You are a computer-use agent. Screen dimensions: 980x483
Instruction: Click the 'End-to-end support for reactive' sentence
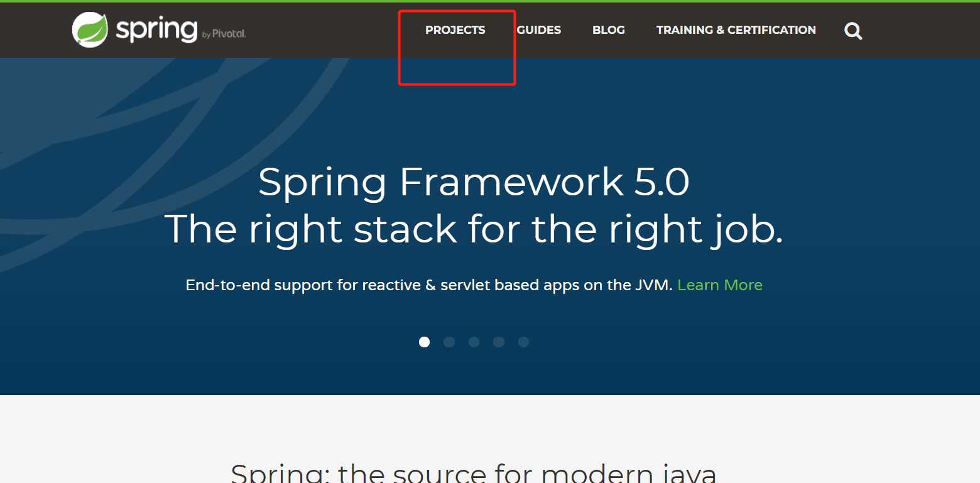429,285
